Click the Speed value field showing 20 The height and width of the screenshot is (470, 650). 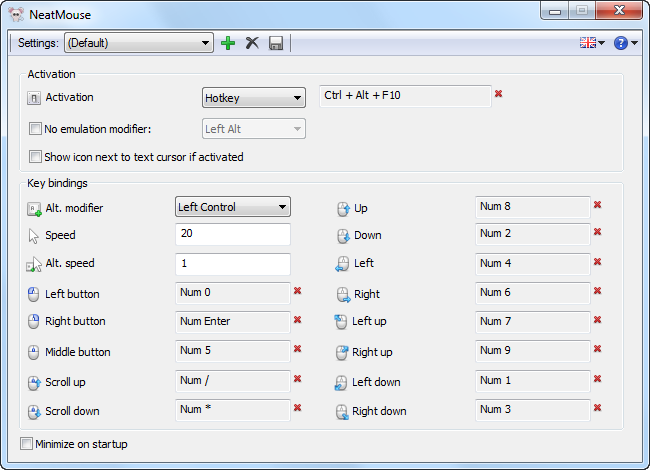(x=233, y=234)
